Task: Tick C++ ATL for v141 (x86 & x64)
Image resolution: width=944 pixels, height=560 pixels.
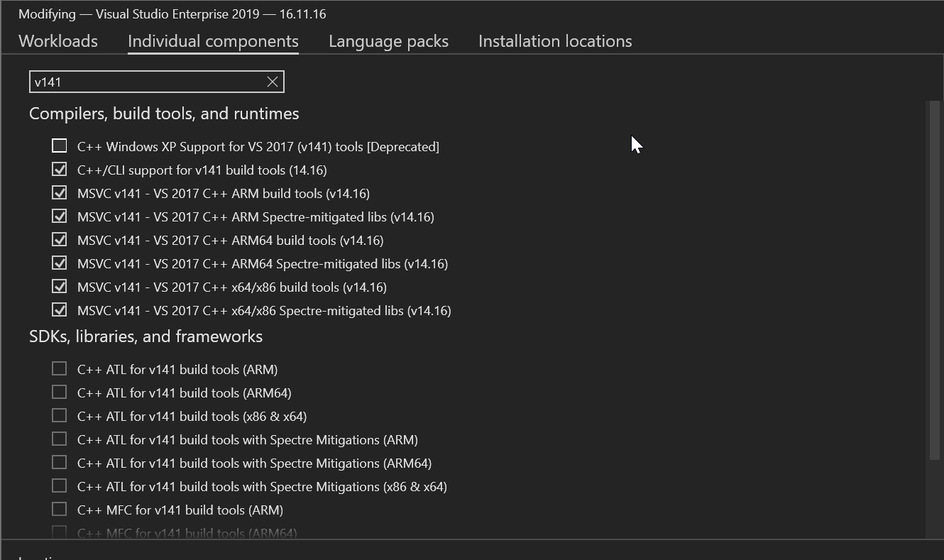Action: (60, 416)
